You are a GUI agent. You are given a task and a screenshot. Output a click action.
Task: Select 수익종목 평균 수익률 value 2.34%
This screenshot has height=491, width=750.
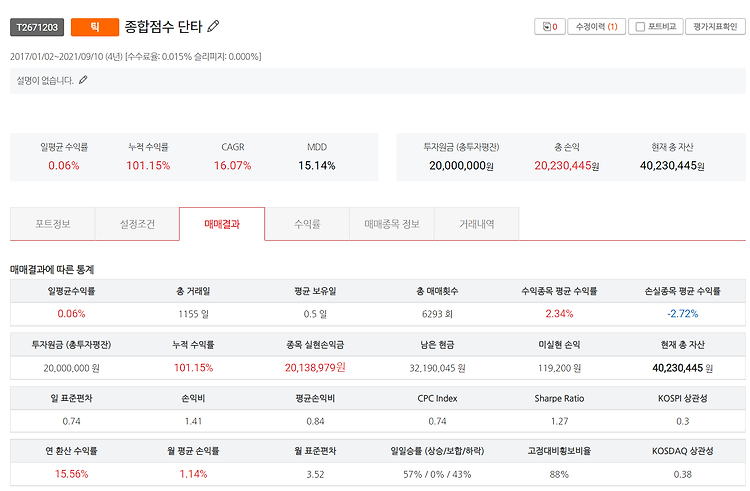point(559,314)
